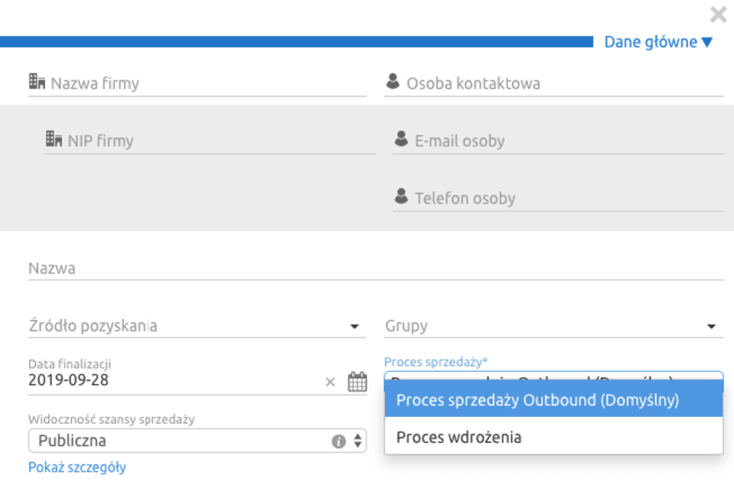734x498 pixels.
Task: Click the person icon next to Telefon osoby
Action: pos(401,196)
